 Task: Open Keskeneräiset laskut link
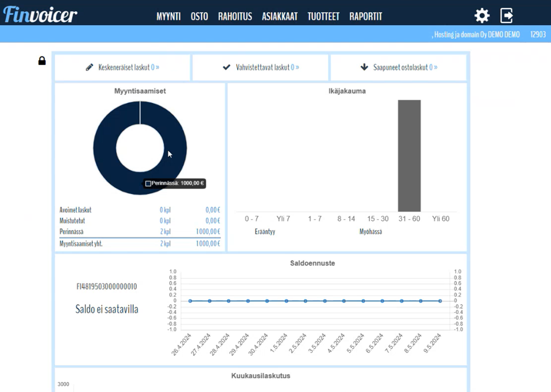pos(128,68)
